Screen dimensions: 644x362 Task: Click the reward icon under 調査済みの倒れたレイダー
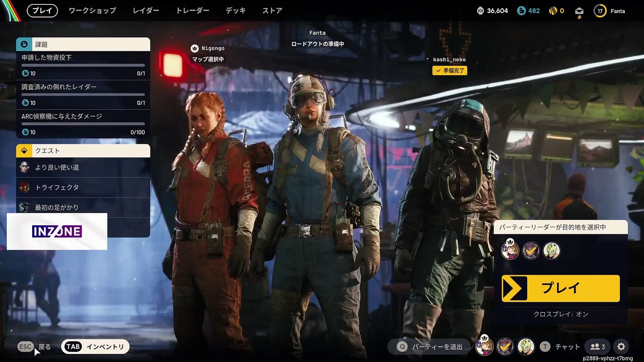25,103
